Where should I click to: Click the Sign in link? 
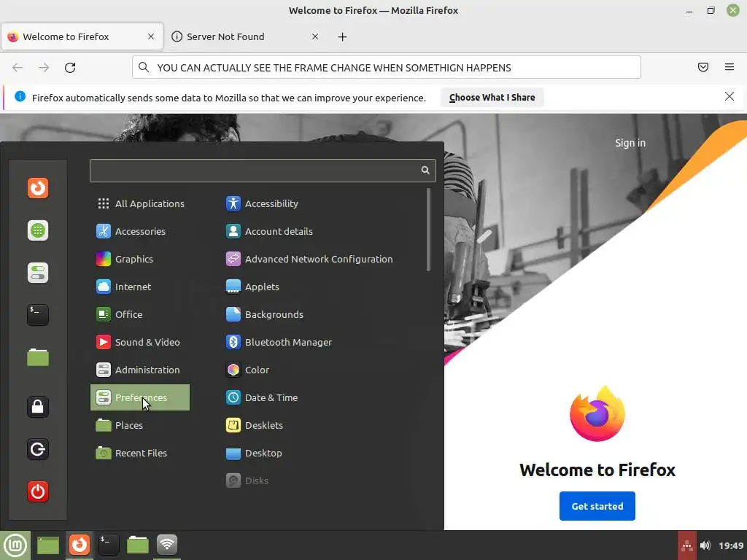[630, 143]
